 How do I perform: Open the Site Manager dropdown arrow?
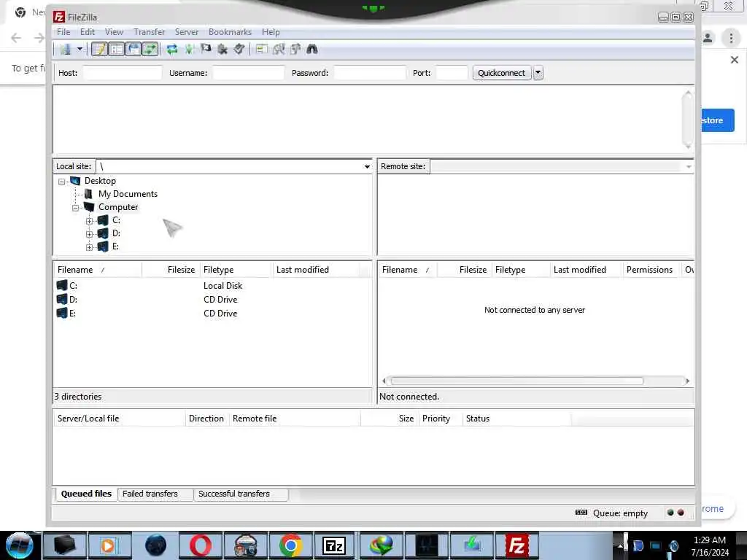point(80,49)
